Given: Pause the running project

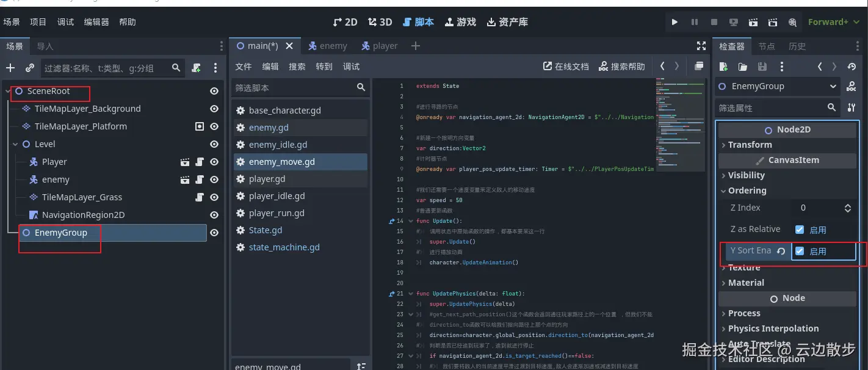Looking at the screenshot, I should point(694,22).
